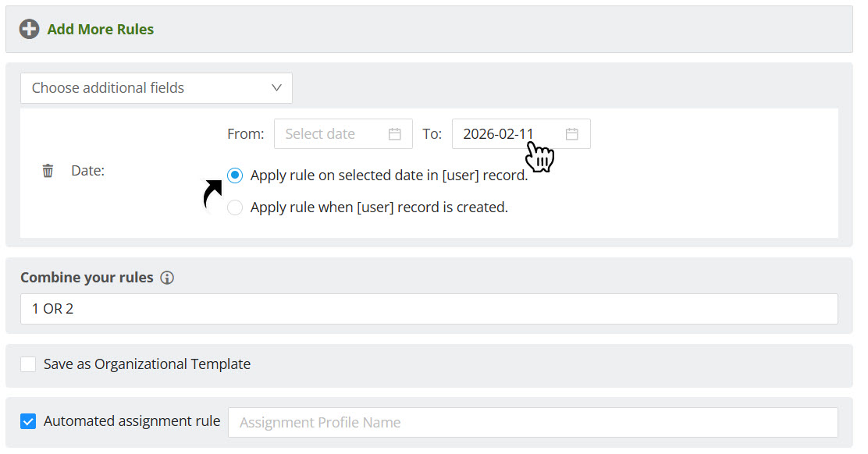Enable the Save as Organizational Template checkbox
Image resolution: width=868 pixels, height=454 pixels.
pyautogui.click(x=28, y=364)
